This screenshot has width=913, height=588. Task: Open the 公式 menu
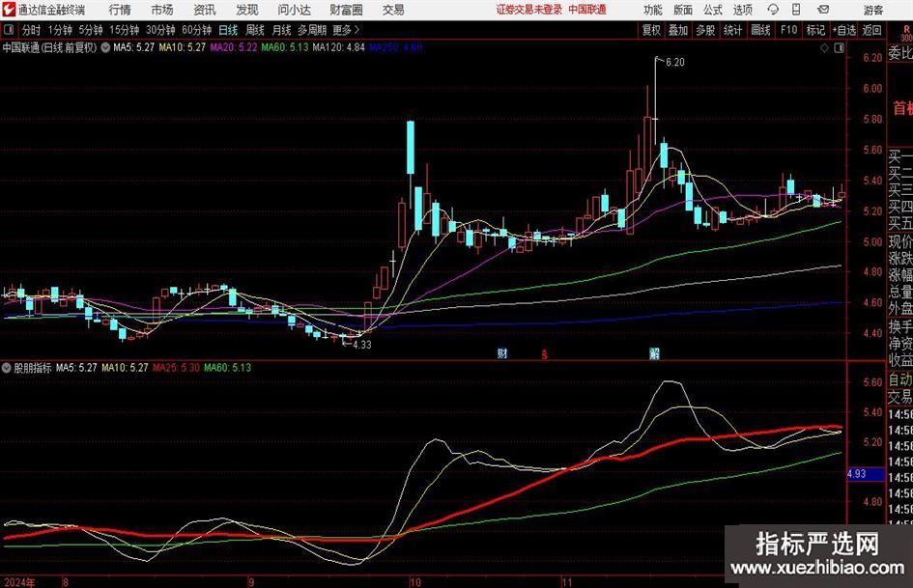click(x=713, y=10)
